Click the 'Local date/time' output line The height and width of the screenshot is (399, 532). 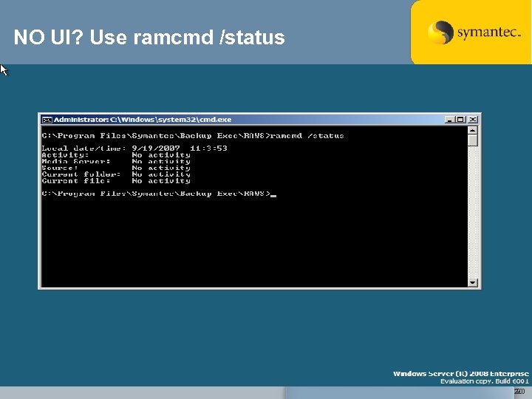(134, 149)
